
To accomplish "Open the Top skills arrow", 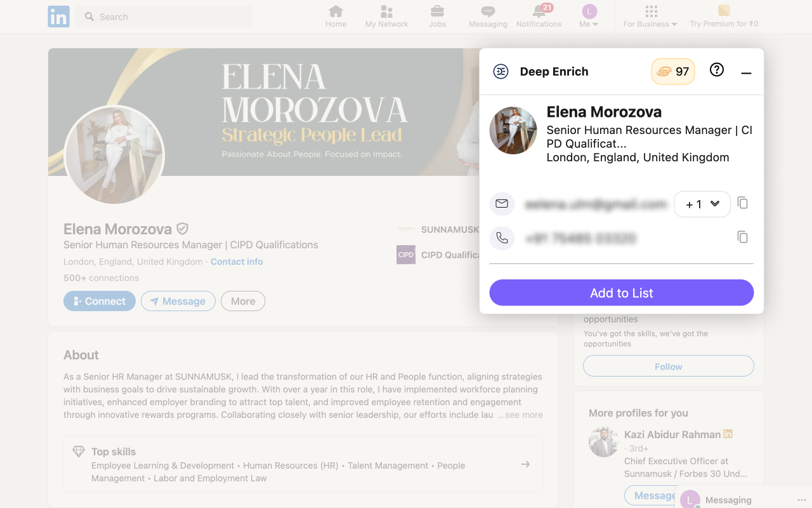I will pyautogui.click(x=525, y=464).
